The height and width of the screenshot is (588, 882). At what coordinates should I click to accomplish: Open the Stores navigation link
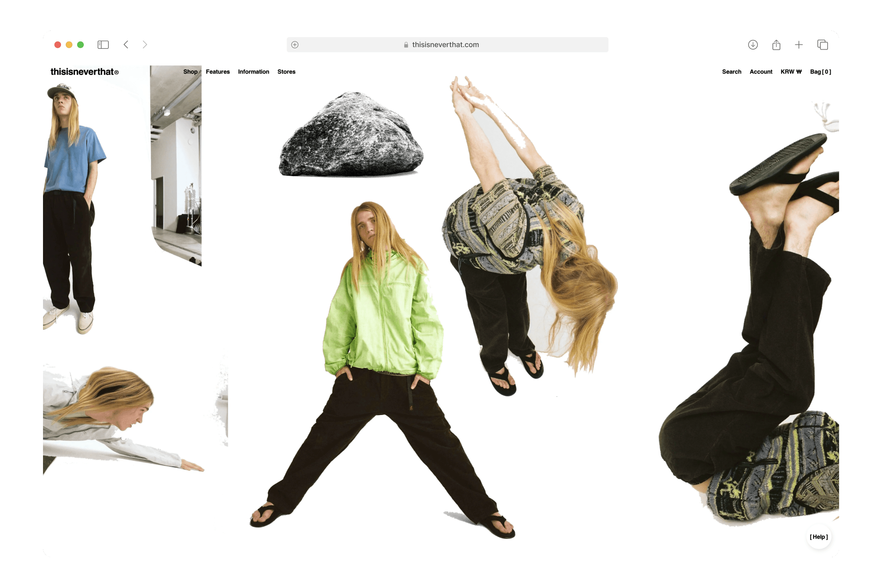point(286,72)
